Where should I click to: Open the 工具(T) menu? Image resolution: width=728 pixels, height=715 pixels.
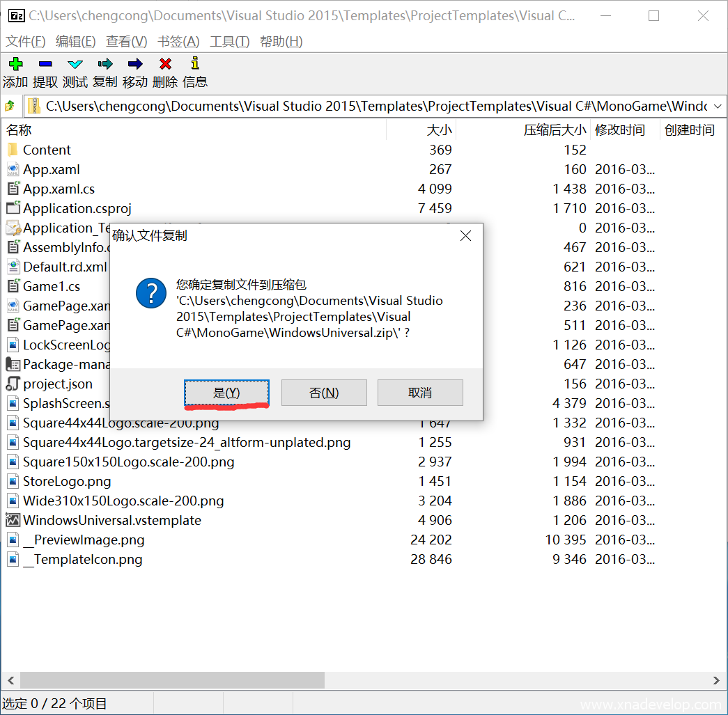click(229, 42)
